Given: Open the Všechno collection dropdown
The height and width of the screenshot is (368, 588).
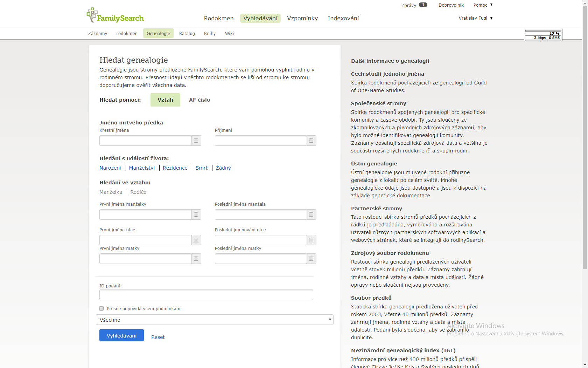Looking at the screenshot, I should [215, 320].
